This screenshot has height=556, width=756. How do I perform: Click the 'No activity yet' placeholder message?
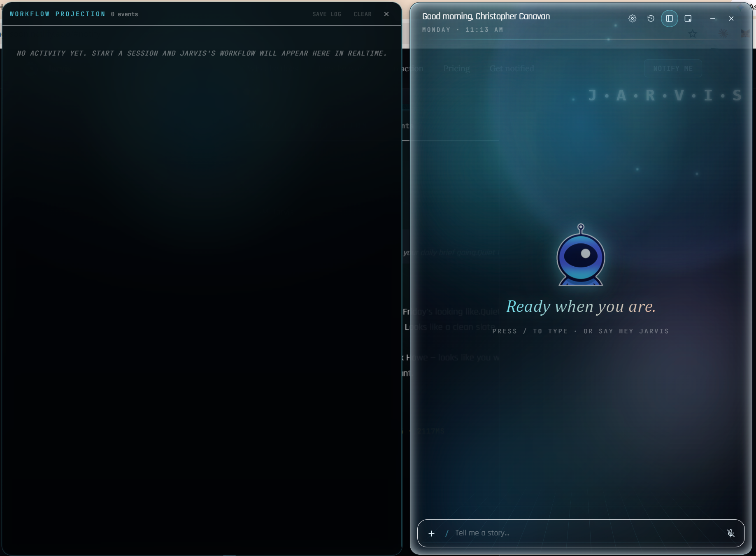pyautogui.click(x=202, y=53)
